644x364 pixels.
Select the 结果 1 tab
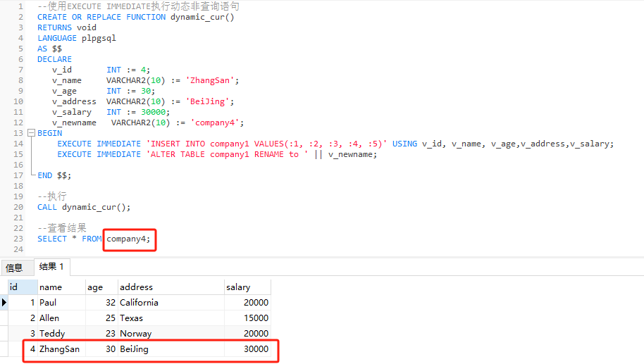(51, 267)
